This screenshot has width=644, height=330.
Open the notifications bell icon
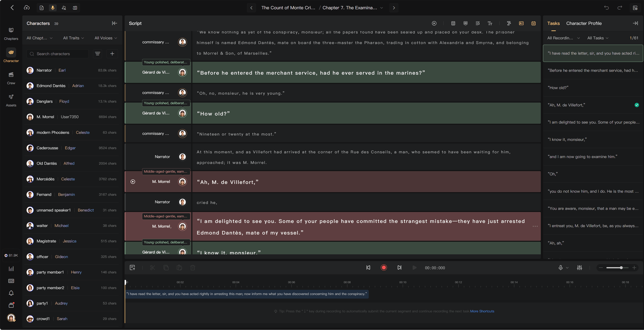click(11, 293)
